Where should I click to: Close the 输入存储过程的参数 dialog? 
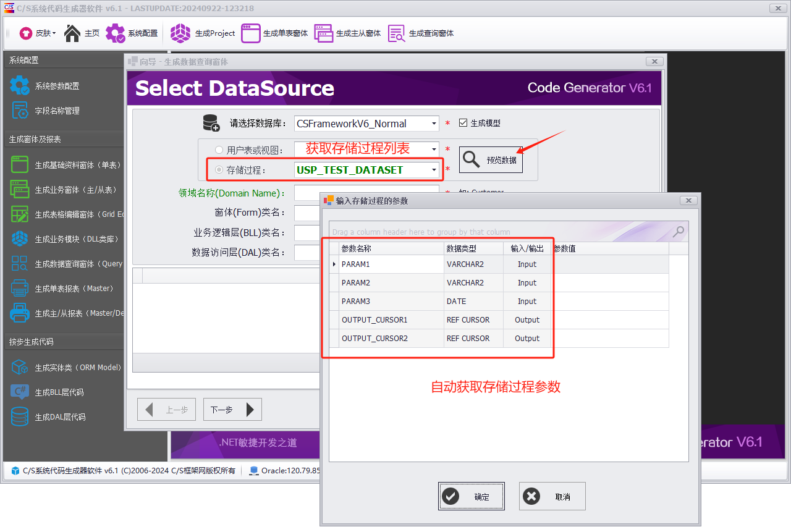(688, 201)
